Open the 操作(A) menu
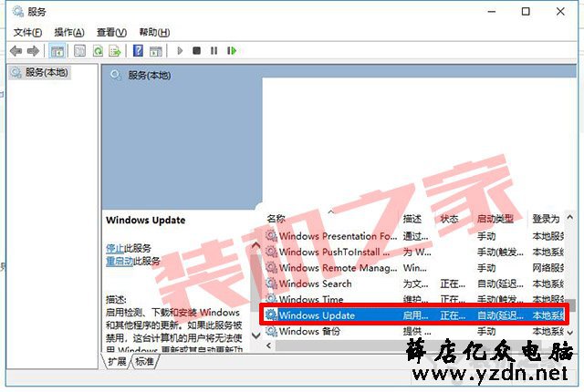This screenshot has width=584, height=392. tap(69, 32)
